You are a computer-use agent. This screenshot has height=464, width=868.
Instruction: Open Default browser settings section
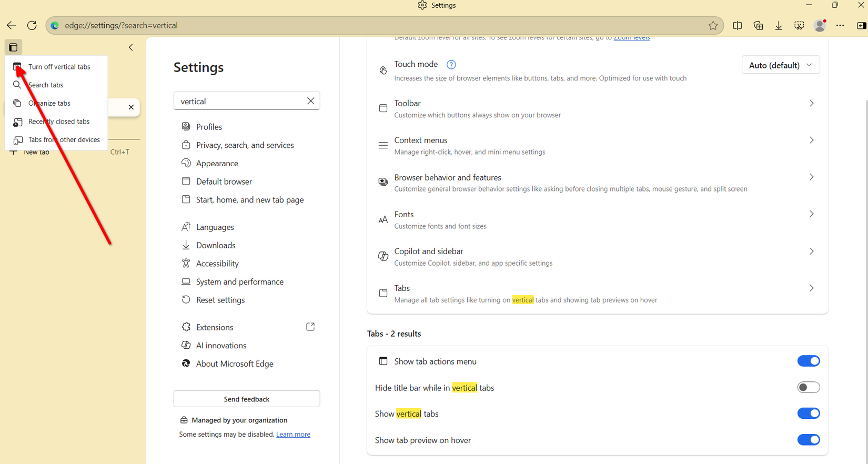click(x=224, y=181)
